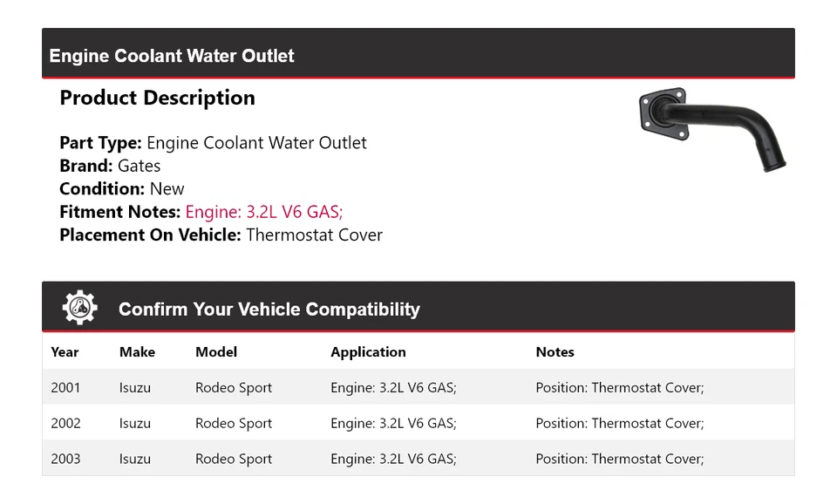This screenshot has width=837, height=504.
Task: Click the Year column header
Action: (x=65, y=352)
